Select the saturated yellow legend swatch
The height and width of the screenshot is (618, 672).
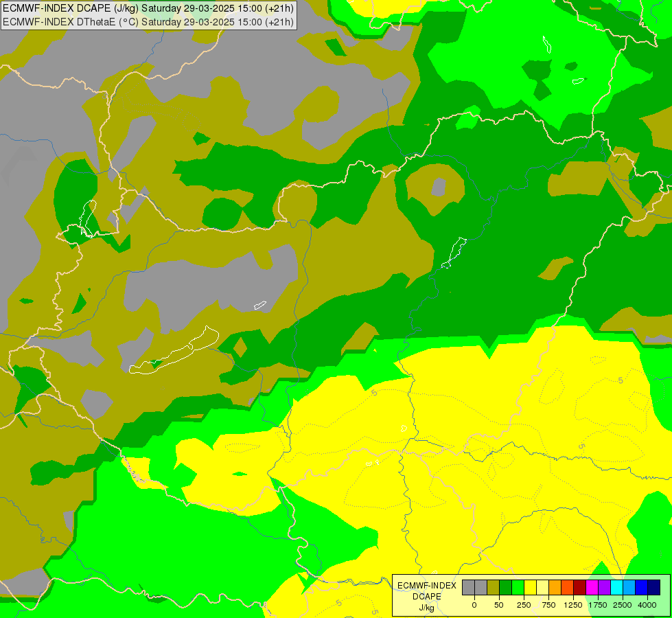tap(530, 587)
